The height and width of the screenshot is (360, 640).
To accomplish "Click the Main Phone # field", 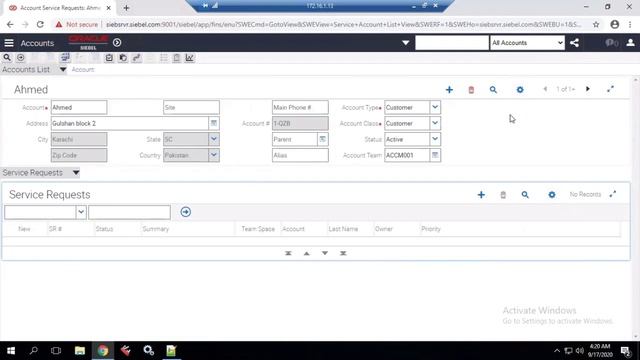I will click(300, 107).
